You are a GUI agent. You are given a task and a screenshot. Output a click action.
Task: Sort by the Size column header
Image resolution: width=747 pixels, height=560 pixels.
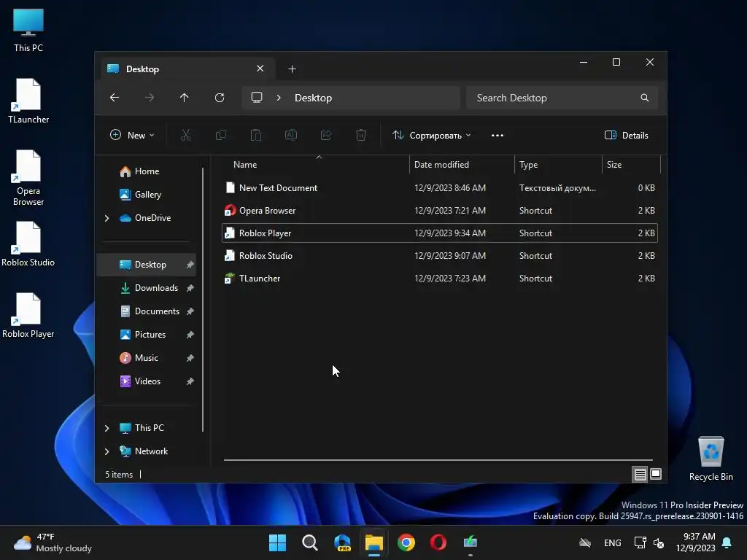(631, 165)
